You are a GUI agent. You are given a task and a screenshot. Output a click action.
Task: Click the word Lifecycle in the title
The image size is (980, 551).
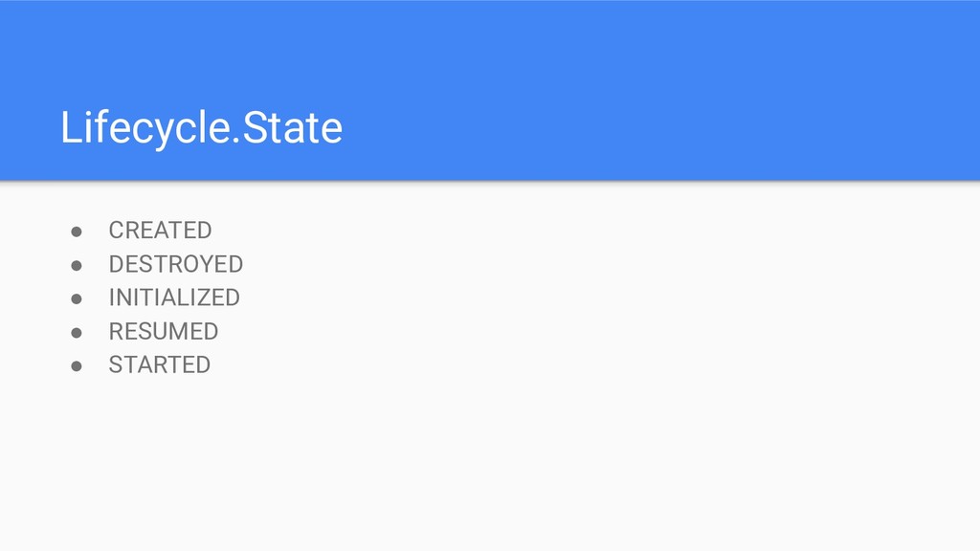145,128
